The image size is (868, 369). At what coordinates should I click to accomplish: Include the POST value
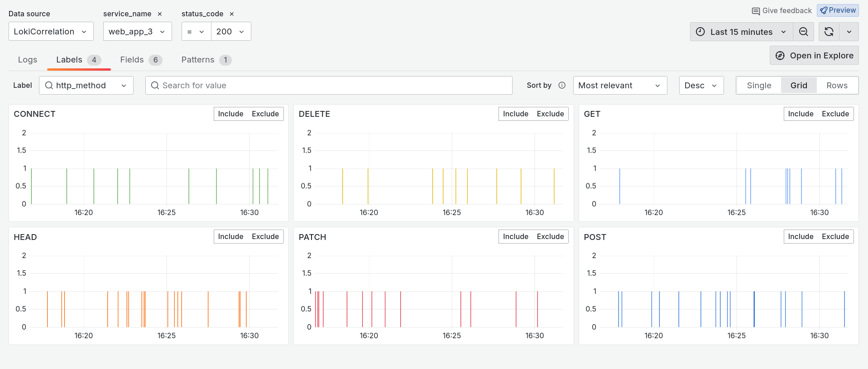tap(801, 236)
